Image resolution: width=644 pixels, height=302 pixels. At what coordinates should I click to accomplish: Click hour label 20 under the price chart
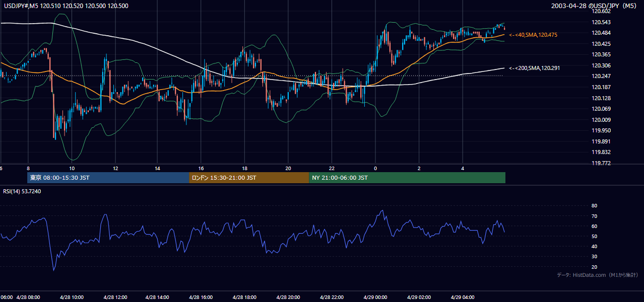288,168
